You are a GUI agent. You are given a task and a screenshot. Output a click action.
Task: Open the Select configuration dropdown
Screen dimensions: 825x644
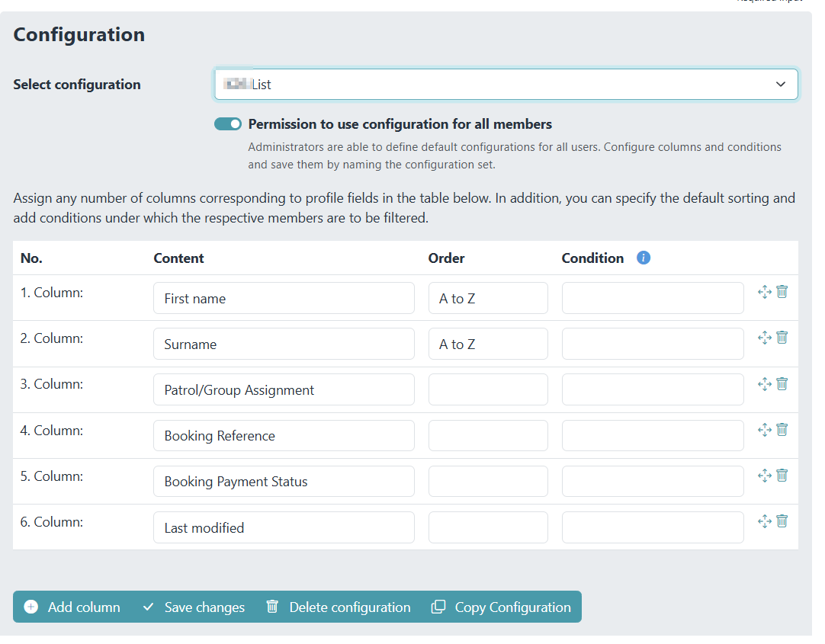[x=506, y=84]
